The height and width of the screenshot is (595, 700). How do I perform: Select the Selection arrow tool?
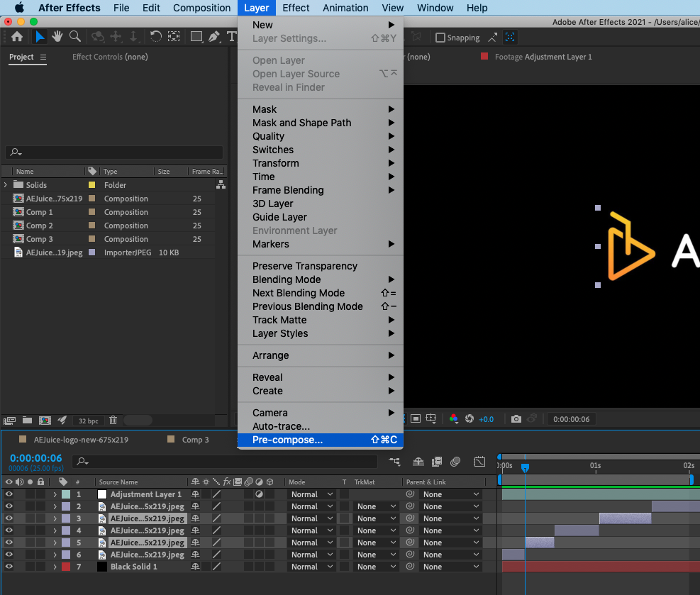coord(39,37)
